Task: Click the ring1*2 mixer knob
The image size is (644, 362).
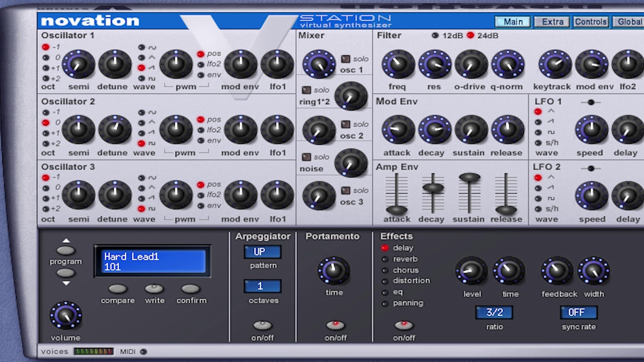Action: click(351, 96)
